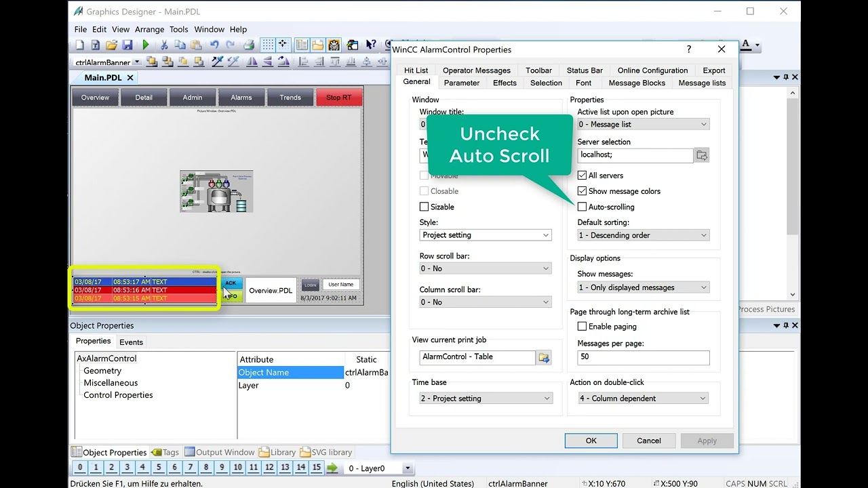Uncheck Show message colors checkbox
Viewport: 868px width, 488px height.
point(582,191)
